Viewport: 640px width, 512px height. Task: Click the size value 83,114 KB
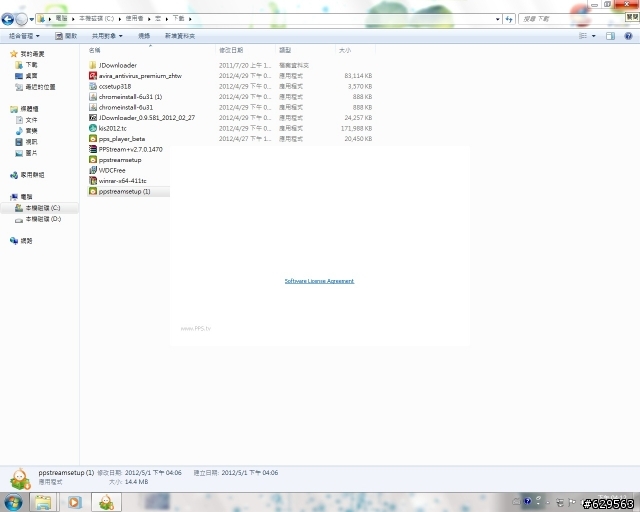pyautogui.click(x=358, y=76)
